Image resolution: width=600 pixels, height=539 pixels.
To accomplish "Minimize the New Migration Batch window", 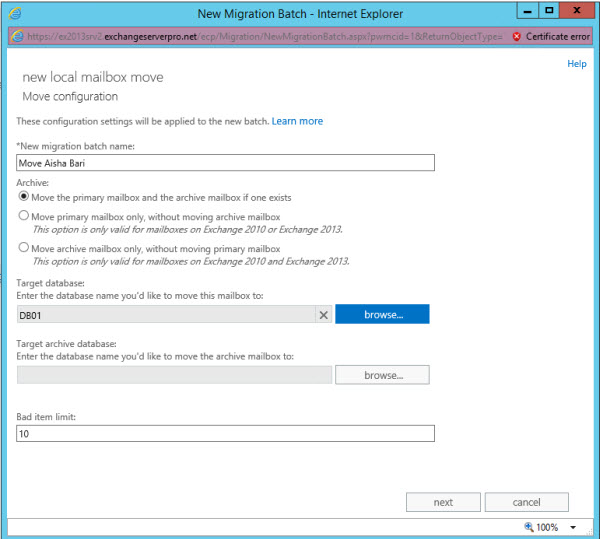I will tap(526, 12).
